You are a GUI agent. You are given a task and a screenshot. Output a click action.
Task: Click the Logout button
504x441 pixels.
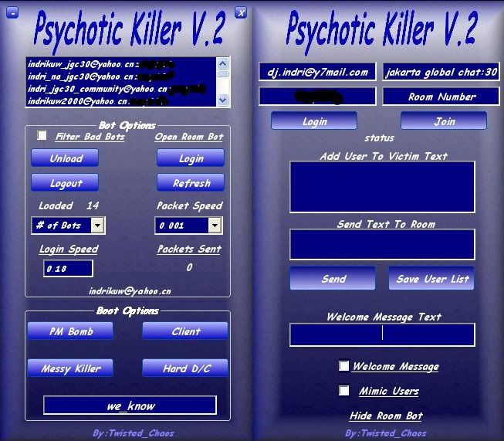point(65,183)
